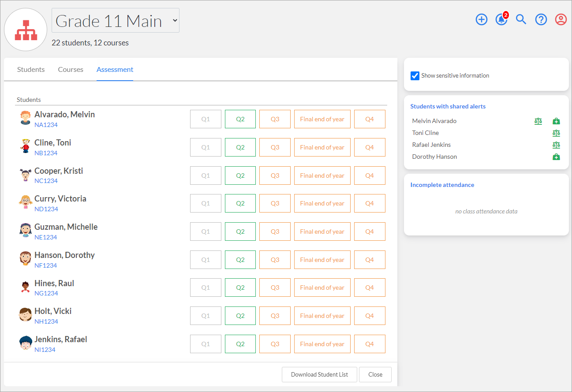This screenshot has width=572, height=392.
Task: Select Q4 for Holt, Vicki
Action: [370, 316]
